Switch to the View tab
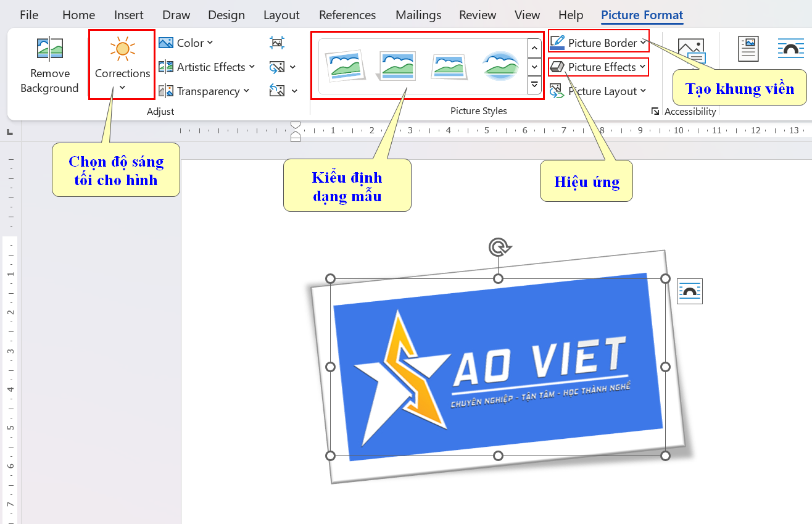812x524 pixels. click(x=528, y=15)
